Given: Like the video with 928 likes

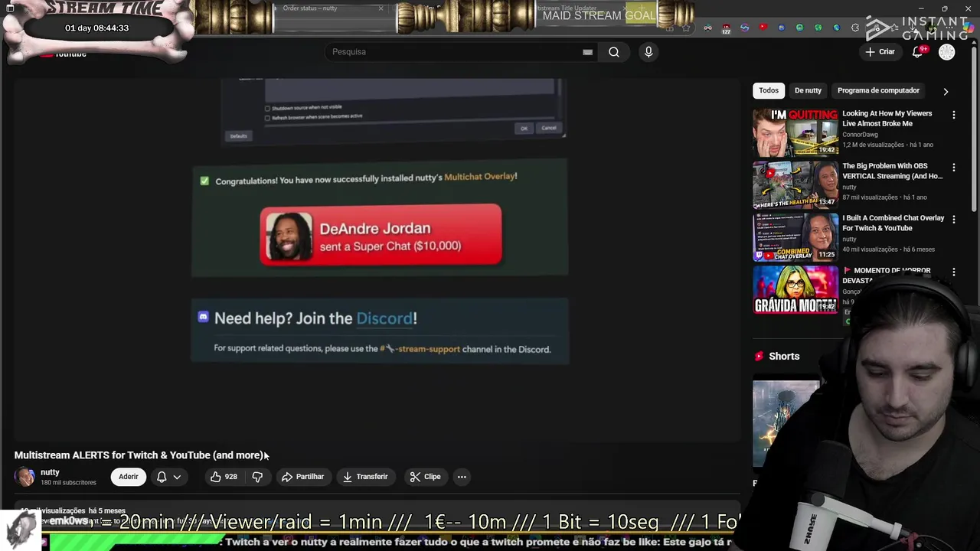Looking at the screenshot, I should (224, 477).
